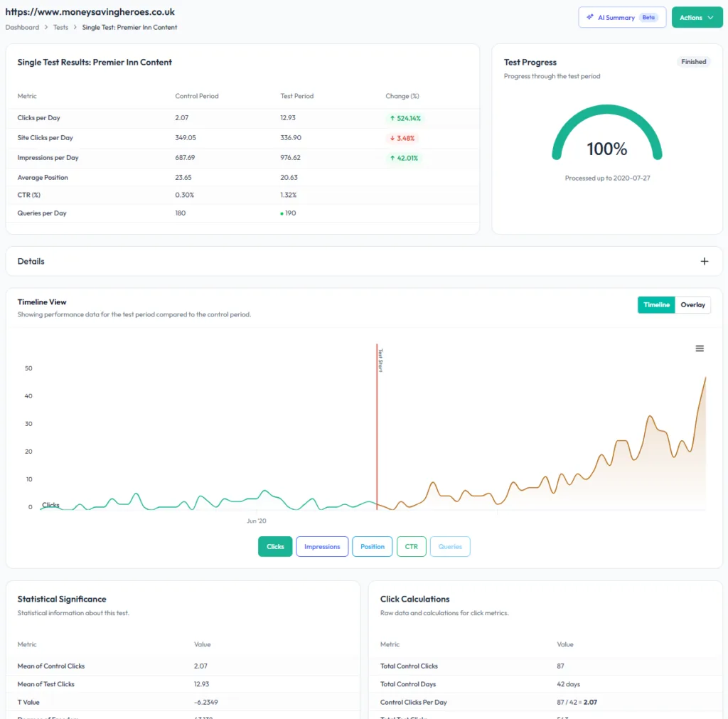Switch chart view to Timeline mode
This screenshot has width=728, height=719.
click(x=655, y=304)
